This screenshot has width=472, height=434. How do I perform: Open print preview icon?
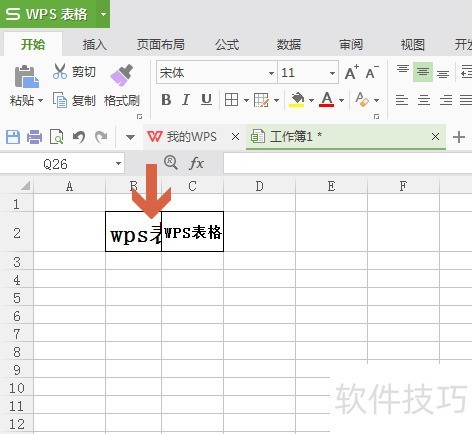pyautogui.click(x=56, y=137)
